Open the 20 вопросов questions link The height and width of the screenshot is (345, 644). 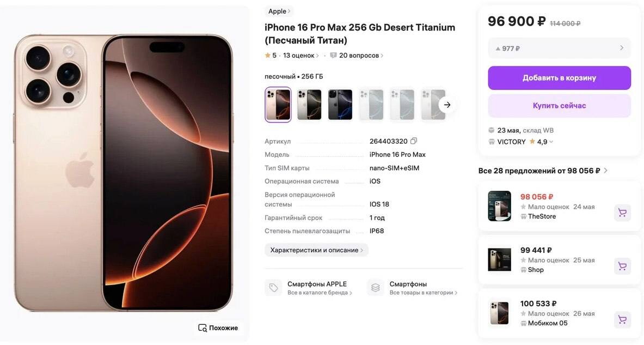pos(360,56)
